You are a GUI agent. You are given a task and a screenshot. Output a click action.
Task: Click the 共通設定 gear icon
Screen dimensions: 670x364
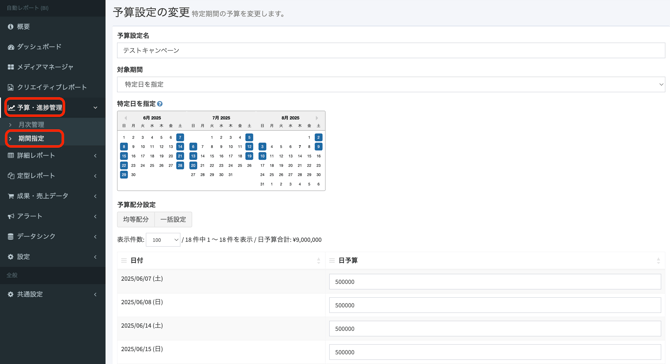click(11, 294)
